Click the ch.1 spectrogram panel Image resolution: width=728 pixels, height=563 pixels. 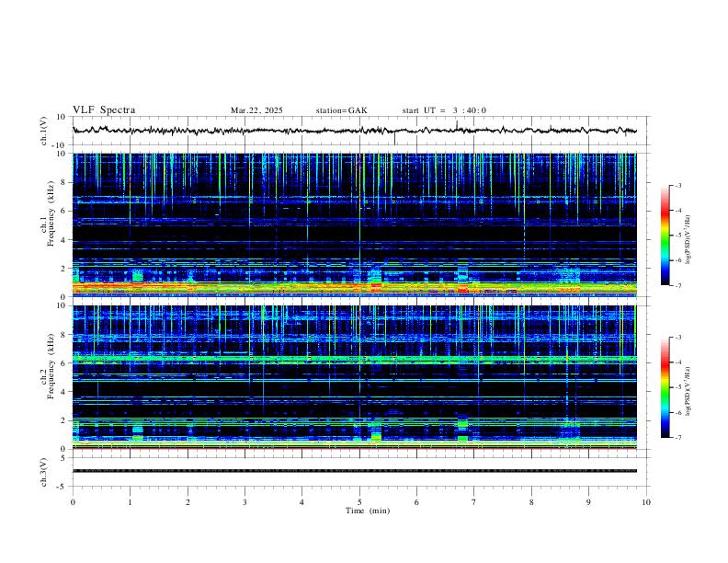[x=354, y=224]
